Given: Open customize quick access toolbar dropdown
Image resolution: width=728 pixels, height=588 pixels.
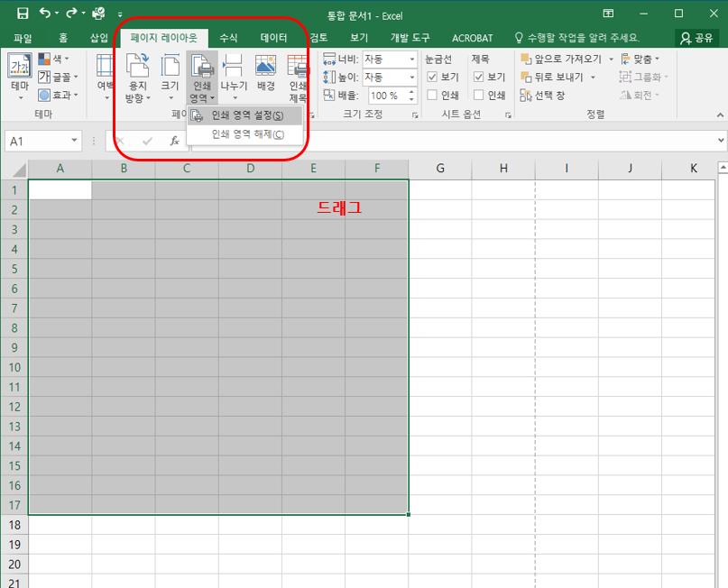Looking at the screenshot, I should [x=120, y=14].
